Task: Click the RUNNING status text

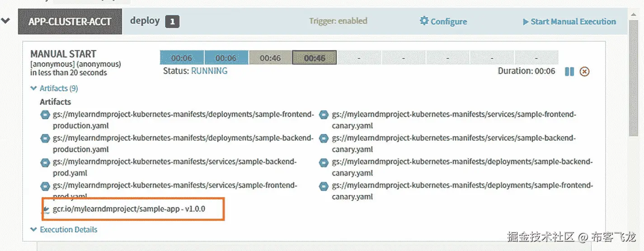Action: pos(209,71)
